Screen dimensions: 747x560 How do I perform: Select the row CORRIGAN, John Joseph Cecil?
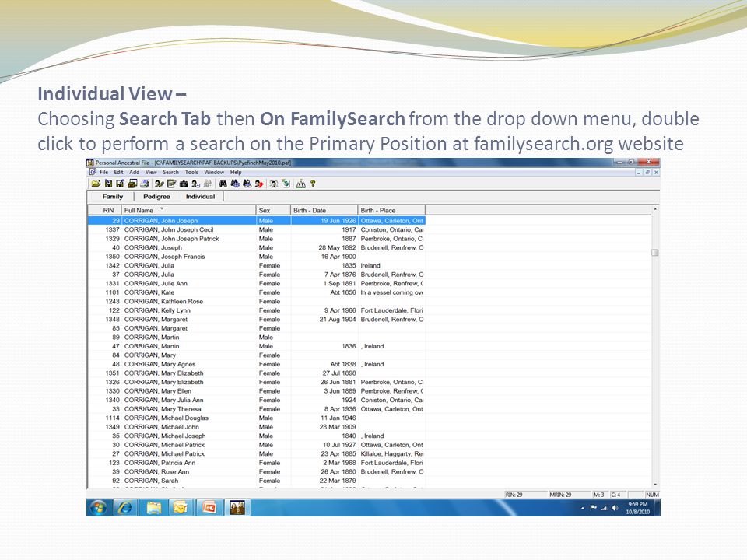pos(256,229)
